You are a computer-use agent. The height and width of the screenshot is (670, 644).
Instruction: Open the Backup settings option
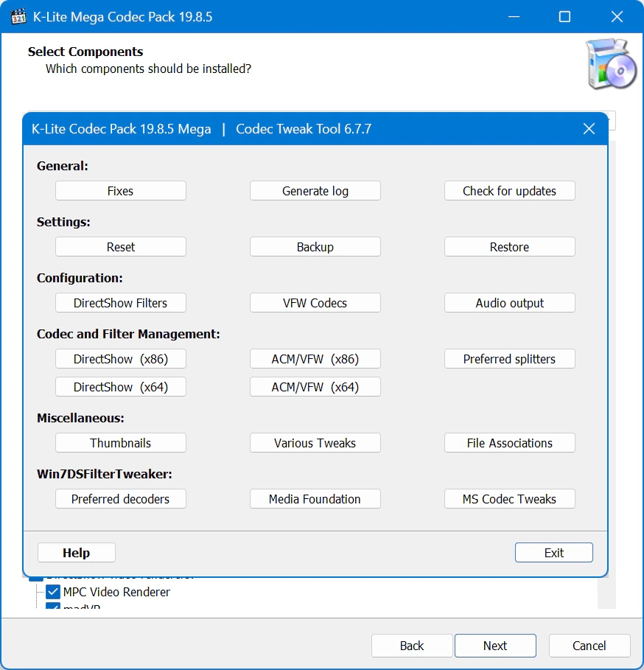point(315,246)
